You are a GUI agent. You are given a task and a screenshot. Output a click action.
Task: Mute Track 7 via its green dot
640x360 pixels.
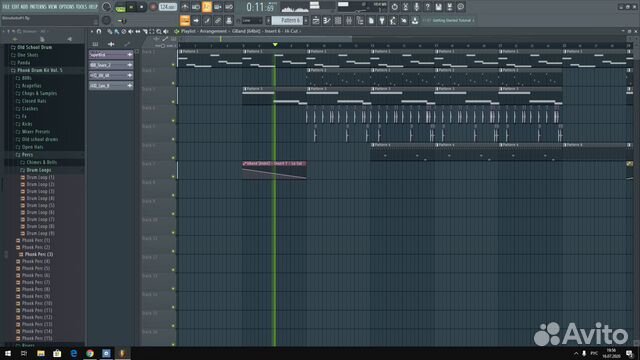[173, 177]
